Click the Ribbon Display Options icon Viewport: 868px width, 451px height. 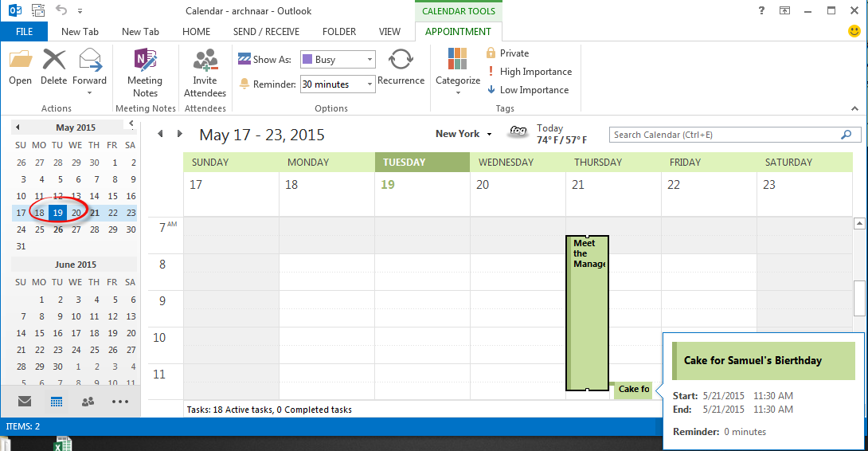[785, 10]
